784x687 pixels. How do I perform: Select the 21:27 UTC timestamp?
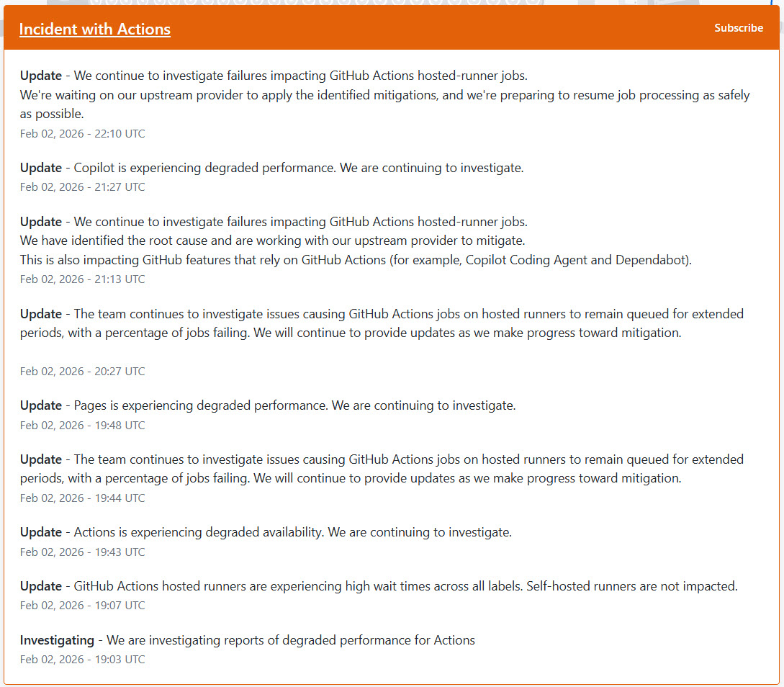(x=82, y=187)
